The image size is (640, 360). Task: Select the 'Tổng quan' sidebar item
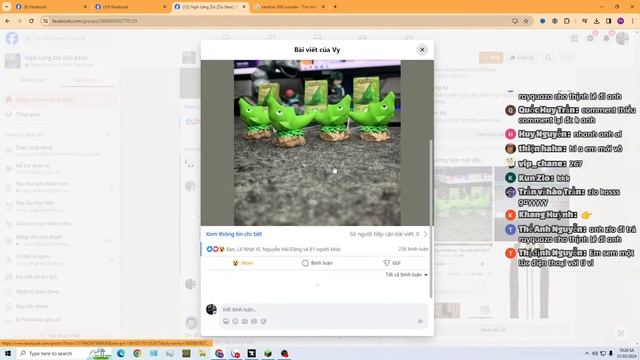pos(28,115)
